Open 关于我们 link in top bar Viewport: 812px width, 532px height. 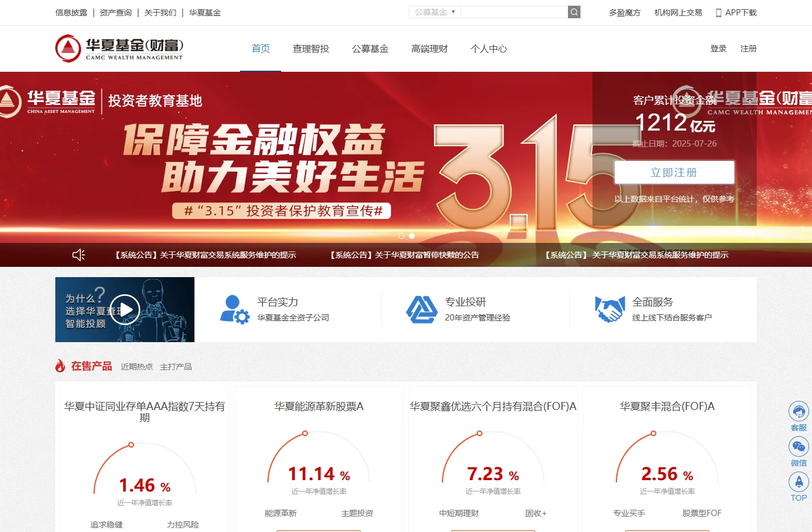pyautogui.click(x=160, y=13)
